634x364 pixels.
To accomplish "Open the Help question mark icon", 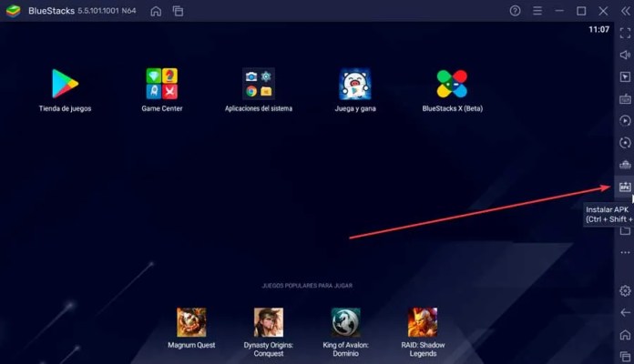I will [515, 11].
